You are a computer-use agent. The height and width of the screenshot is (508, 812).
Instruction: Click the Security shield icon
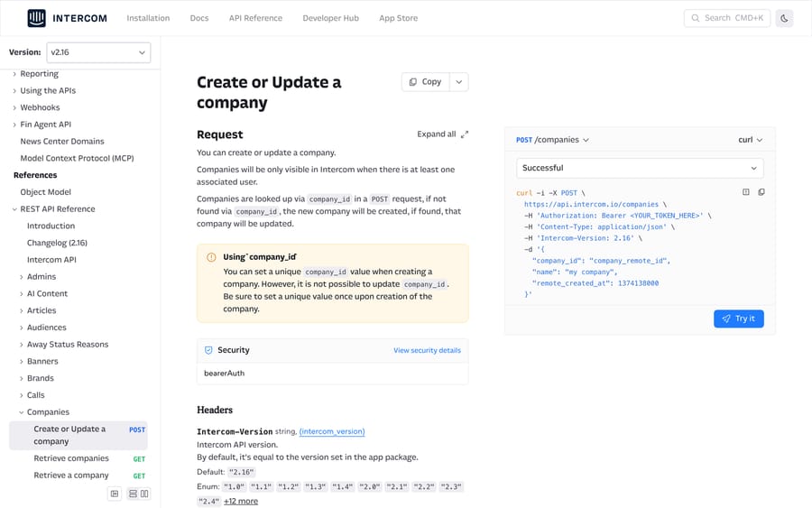pyautogui.click(x=208, y=350)
